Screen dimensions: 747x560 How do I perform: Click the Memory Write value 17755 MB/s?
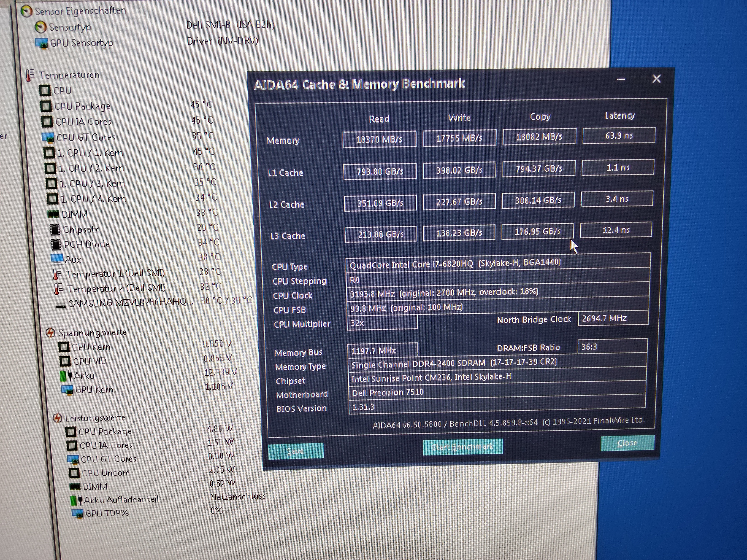click(459, 138)
